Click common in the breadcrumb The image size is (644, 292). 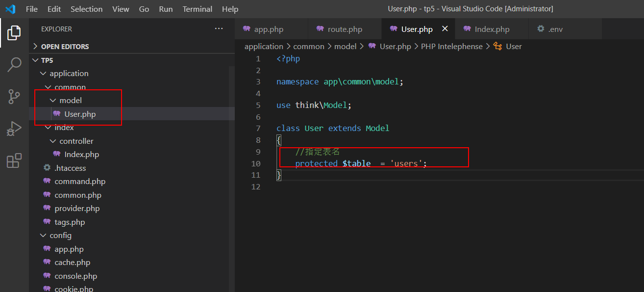click(309, 46)
